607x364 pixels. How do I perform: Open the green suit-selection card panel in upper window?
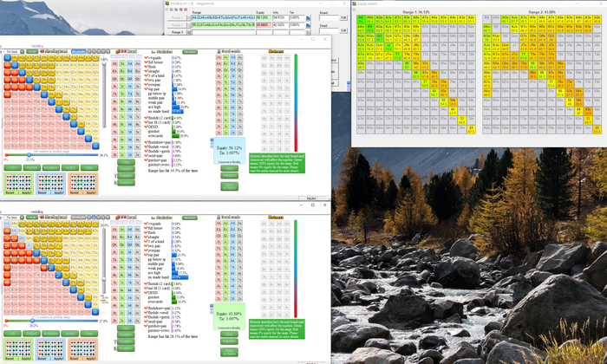coord(18,184)
